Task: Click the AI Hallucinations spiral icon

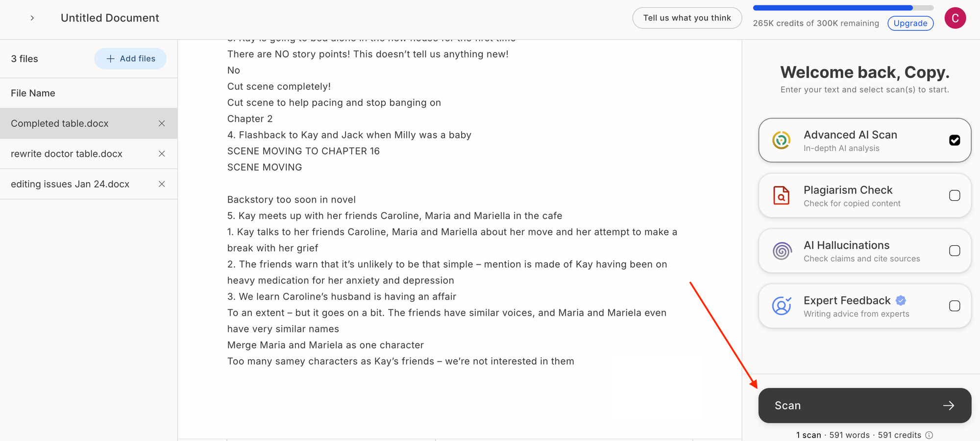Action: pyautogui.click(x=782, y=251)
